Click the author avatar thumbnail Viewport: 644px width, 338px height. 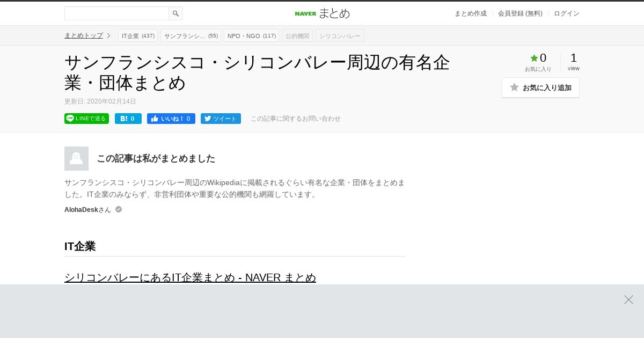[76, 158]
